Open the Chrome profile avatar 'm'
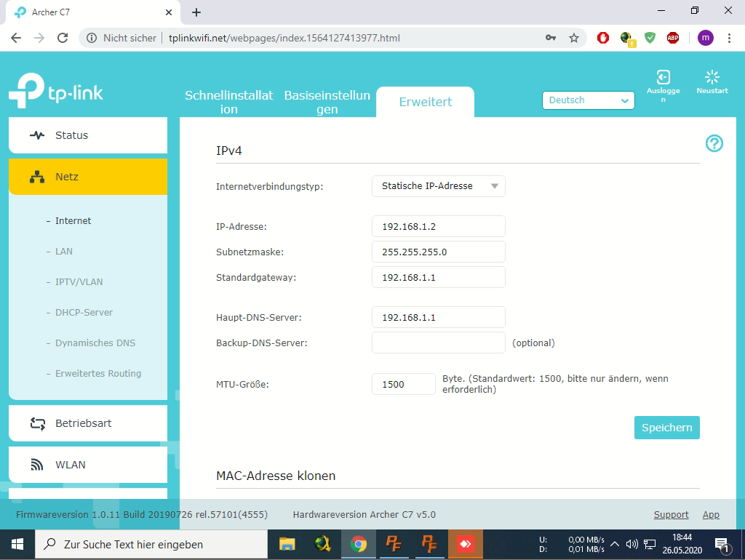The height and width of the screenshot is (560, 745). (705, 38)
